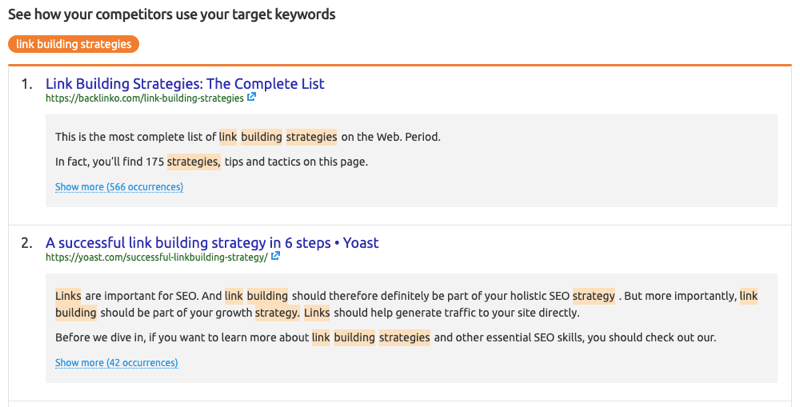Expand "Show more (566 occurrences)"

coord(119,187)
